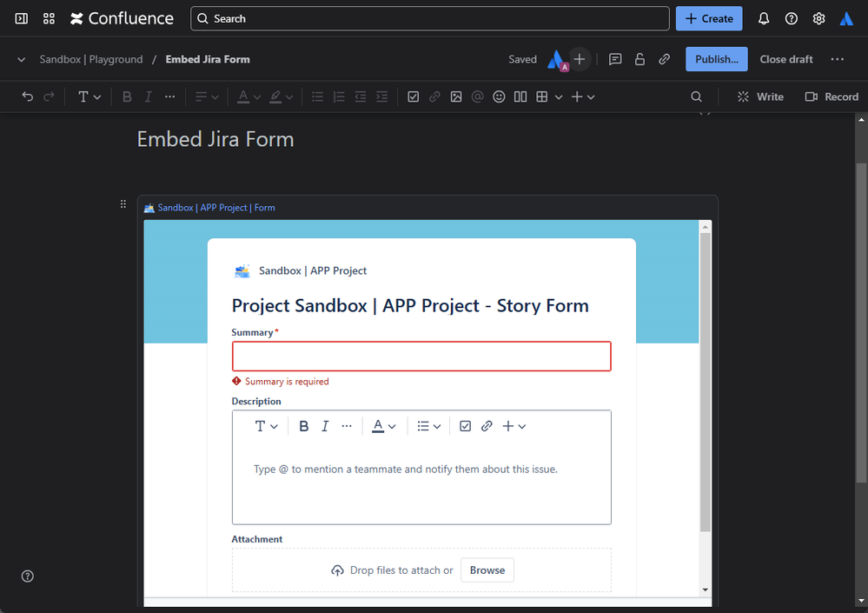Open text color dropdown in page toolbar
868x613 pixels.
[248, 97]
